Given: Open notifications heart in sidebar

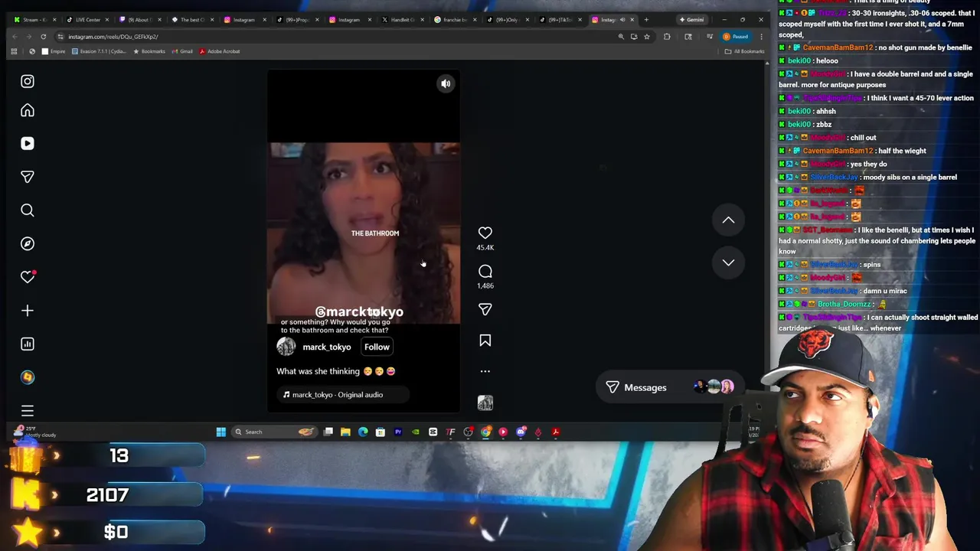Looking at the screenshot, I should coord(28,277).
